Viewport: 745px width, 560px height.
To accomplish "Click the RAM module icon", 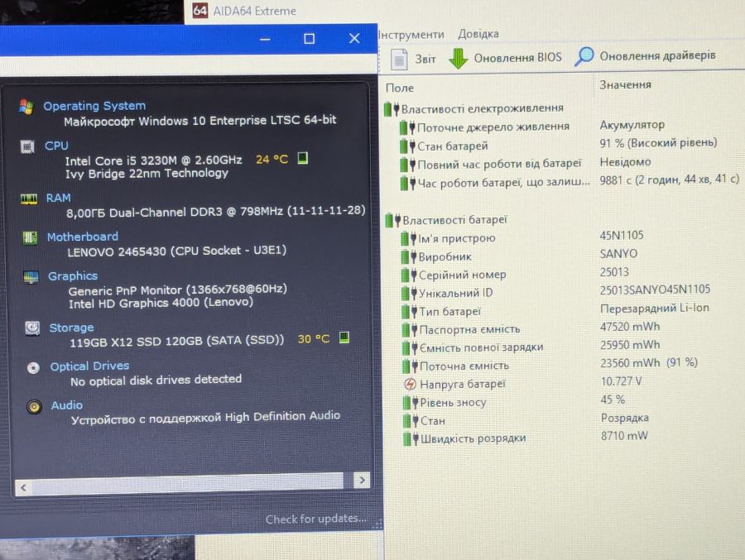I will click(x=29, y=199).
